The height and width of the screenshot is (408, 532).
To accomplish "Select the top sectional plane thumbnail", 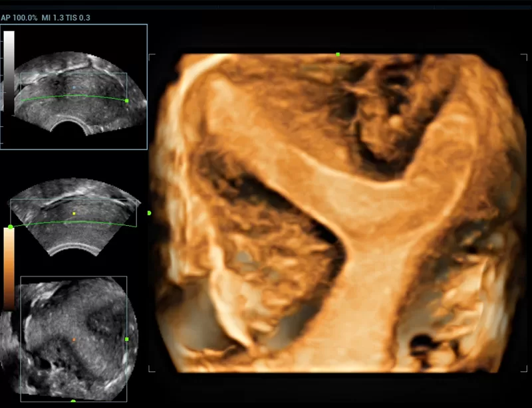I will [80, 93].
